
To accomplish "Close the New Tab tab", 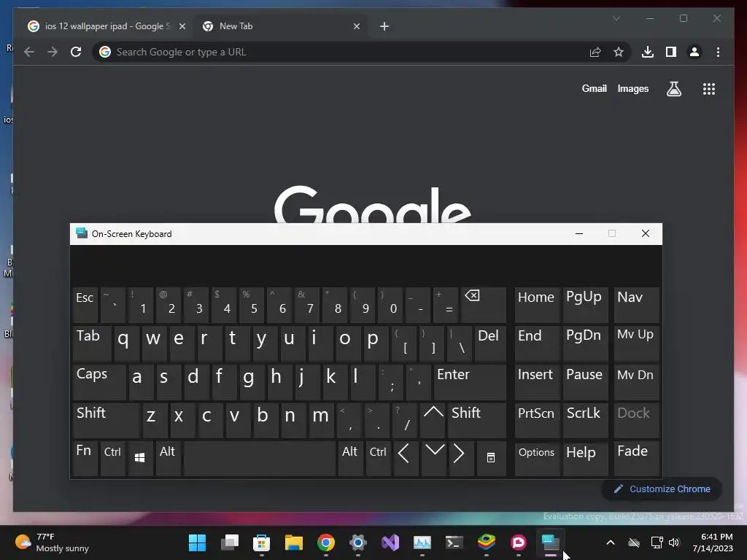I will (x=356, y=26).
